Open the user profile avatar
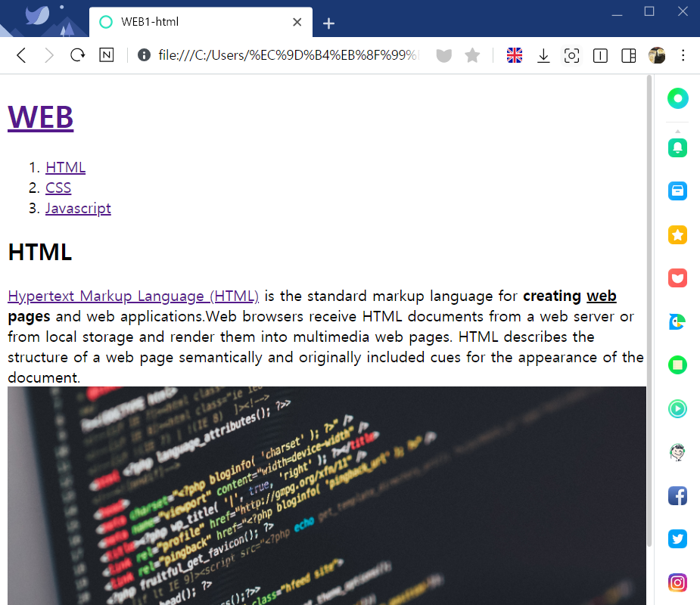 tap(657, 55)
